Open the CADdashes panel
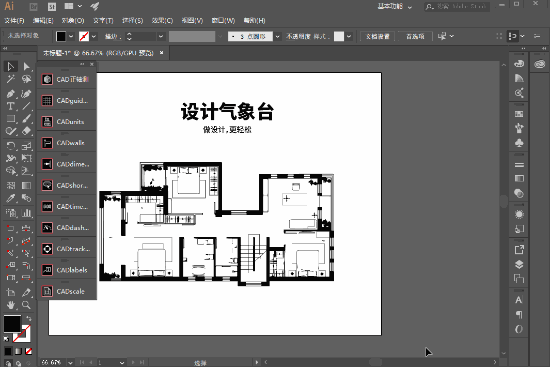The height and width of the screenshot is (367, 550). tap(67, 228)
